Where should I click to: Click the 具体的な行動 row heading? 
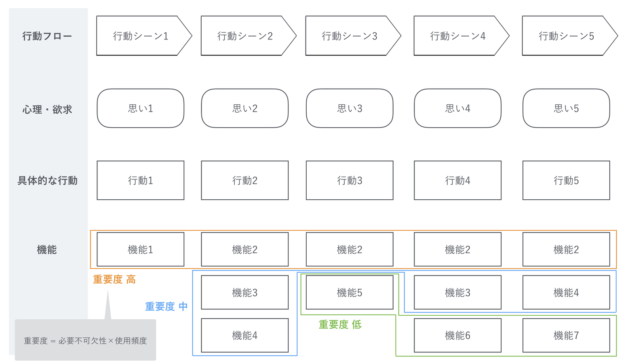click(47, 181)
